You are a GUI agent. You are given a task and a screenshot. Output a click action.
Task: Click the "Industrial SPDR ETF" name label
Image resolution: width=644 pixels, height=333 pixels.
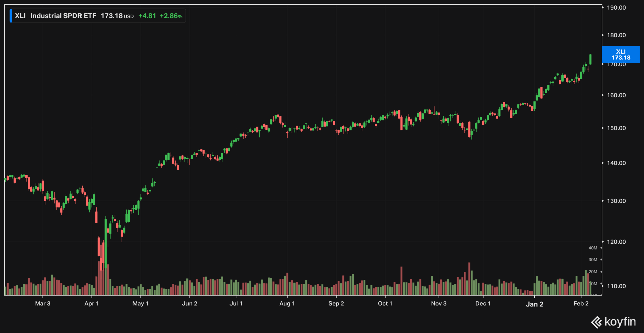coord(63,16)
